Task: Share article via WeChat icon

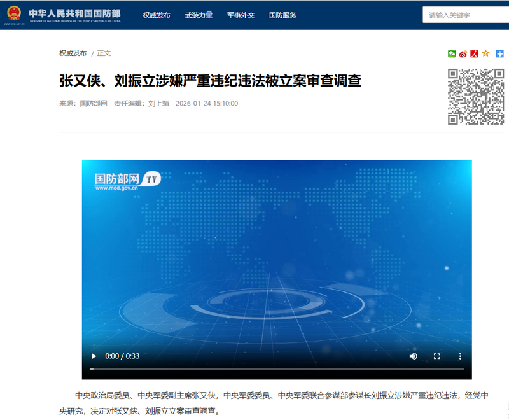Action: click(452, 53)
